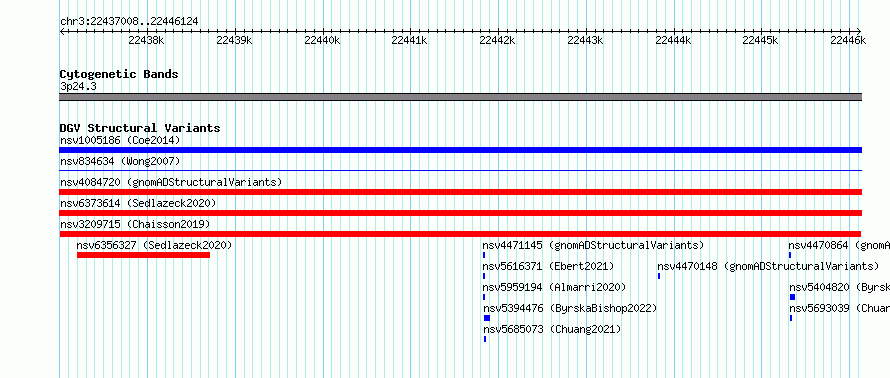
Task: Open the nsv5685073 (Chuang2021) label
Action: [552, 329]
